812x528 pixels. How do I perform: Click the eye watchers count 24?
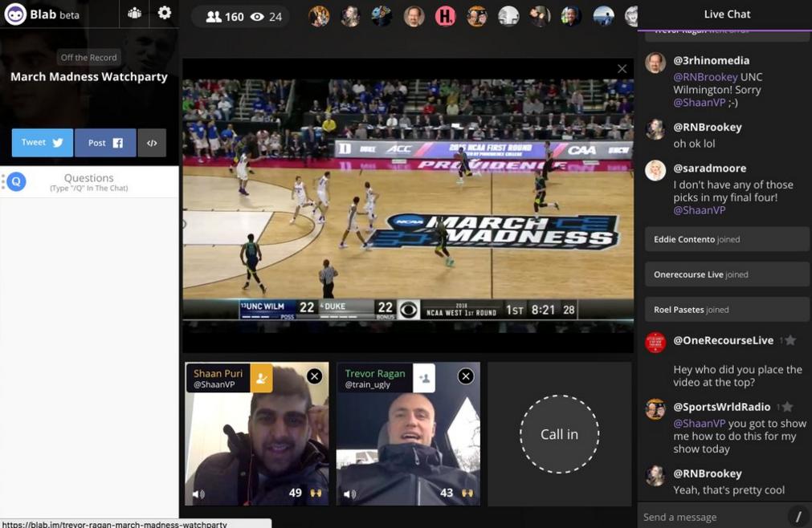coord(267,17)
